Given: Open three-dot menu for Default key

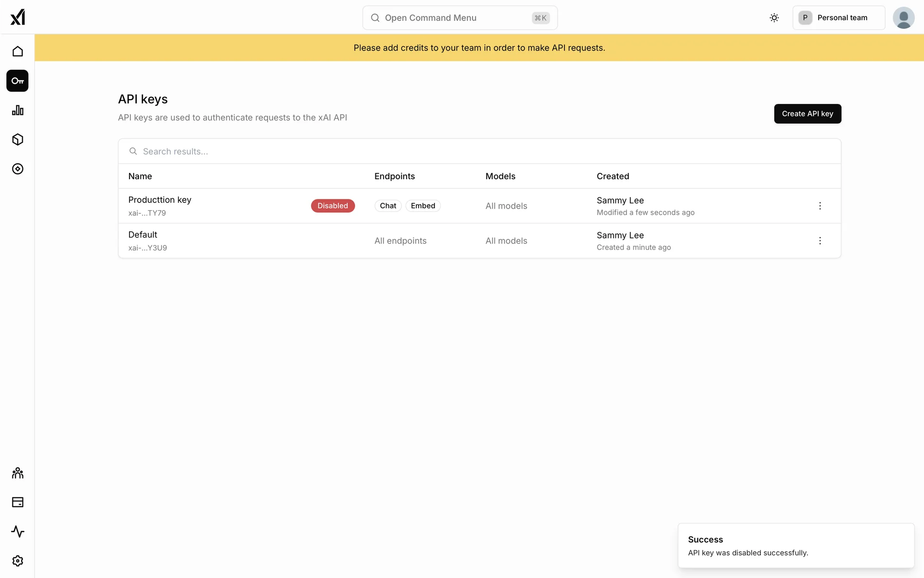Looking at the screenshot, I should [820, 241].
